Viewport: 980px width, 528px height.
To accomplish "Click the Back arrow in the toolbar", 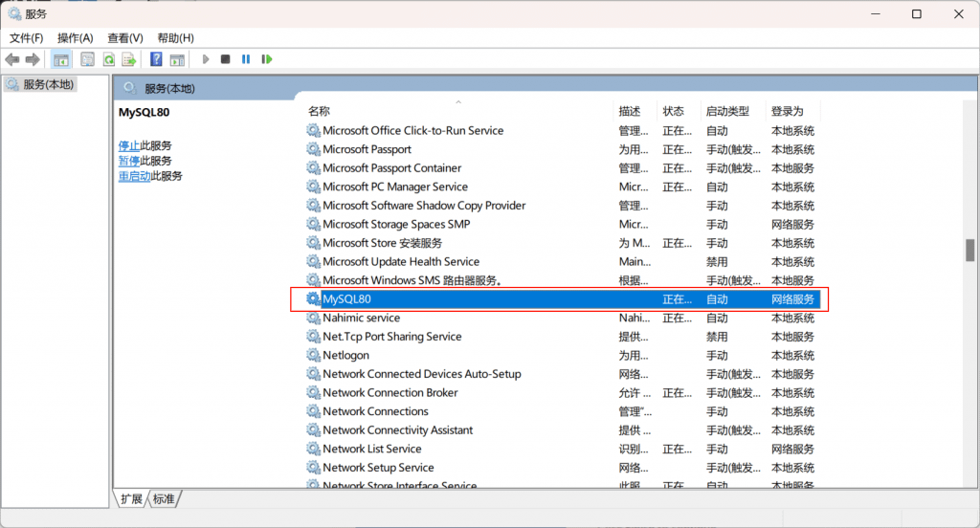I will [12, 59].
